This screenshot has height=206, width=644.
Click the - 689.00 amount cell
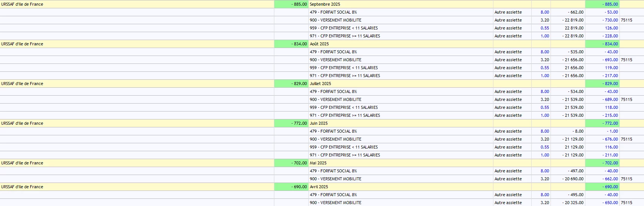click(x=602, y=99)
